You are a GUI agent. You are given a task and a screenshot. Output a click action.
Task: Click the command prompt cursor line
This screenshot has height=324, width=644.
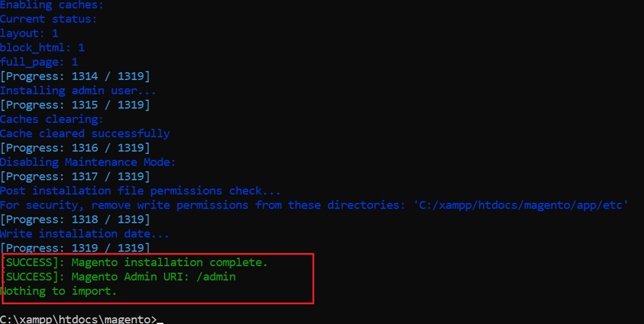82,319
